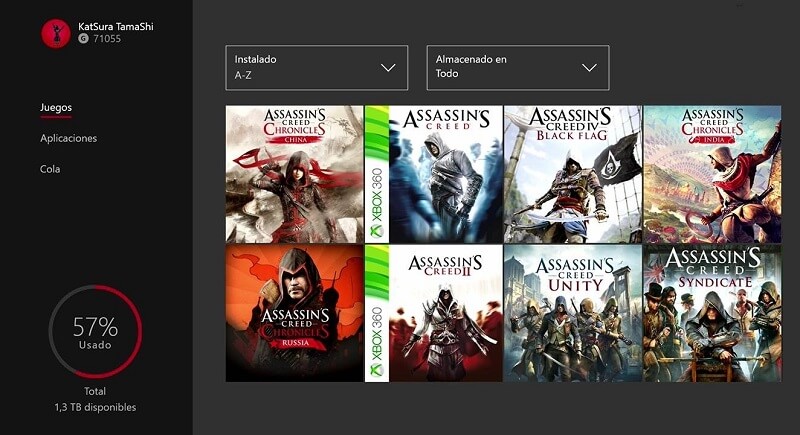
Task: Click the chevron arrow in Instalado dropdown
Action: coord(388,68)
